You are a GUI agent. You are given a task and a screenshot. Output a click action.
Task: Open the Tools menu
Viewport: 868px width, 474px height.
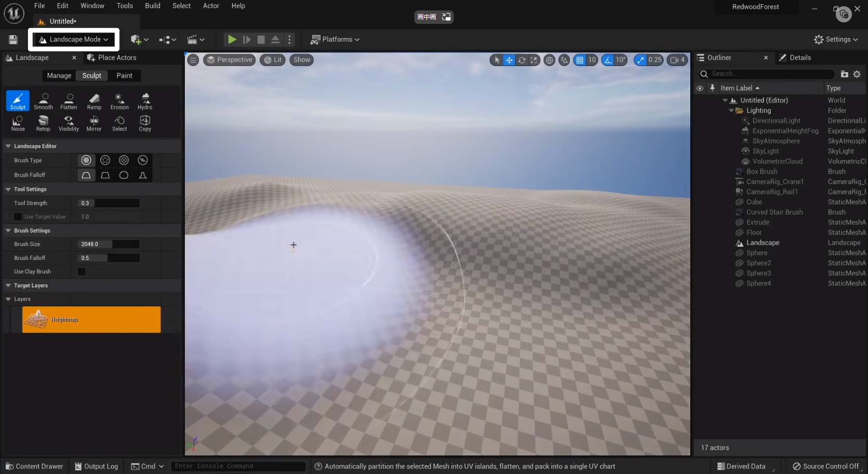pos(125,6)
